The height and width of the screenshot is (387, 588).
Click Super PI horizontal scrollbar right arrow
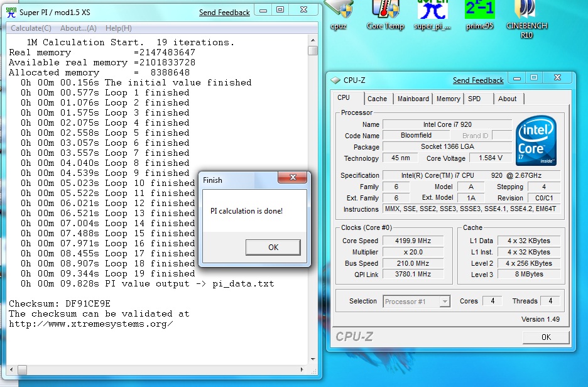point(302,370)
